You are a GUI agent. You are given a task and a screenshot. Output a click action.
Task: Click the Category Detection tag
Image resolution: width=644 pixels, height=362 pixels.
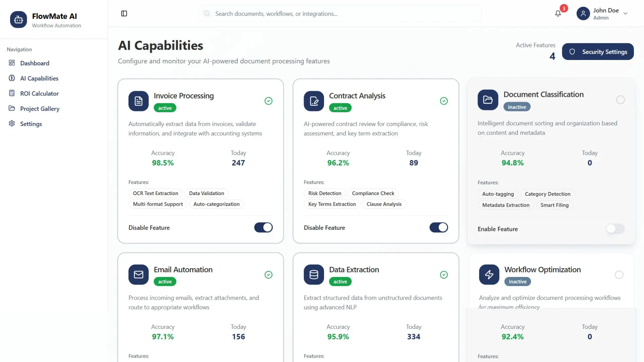point(547,194)
